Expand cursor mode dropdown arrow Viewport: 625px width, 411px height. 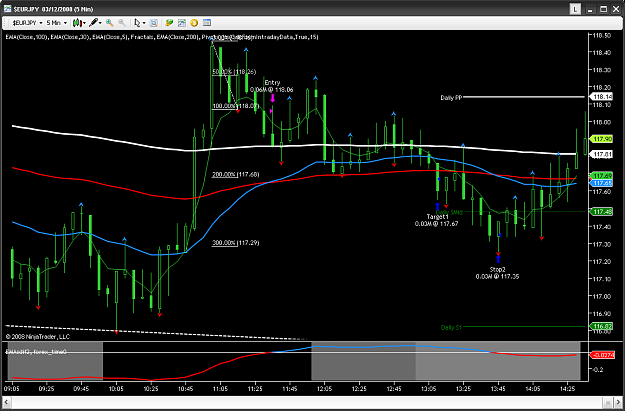pyautogui.click(x=143, y=23)
